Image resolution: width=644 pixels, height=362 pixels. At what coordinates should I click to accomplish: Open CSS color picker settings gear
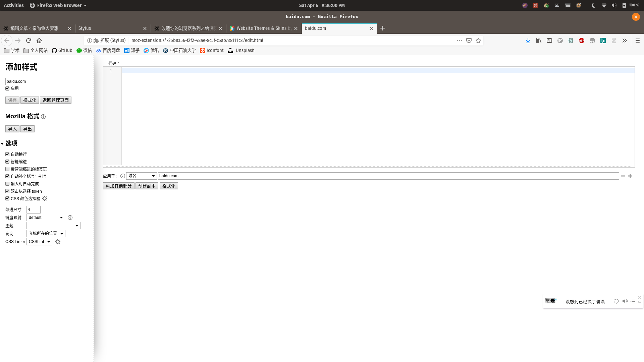[x=45, y=198]
